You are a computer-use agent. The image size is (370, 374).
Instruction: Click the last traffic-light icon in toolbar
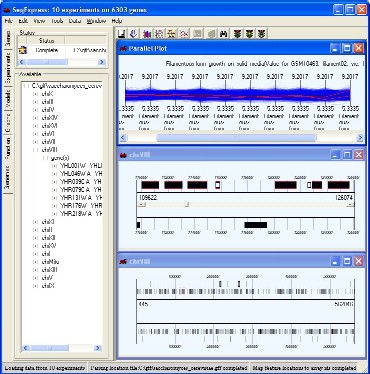(262, 33)
